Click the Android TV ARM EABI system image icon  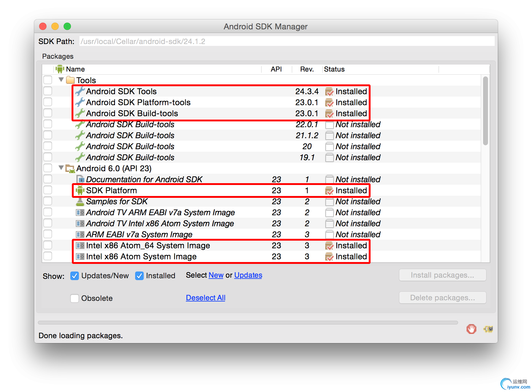point(80,212)
